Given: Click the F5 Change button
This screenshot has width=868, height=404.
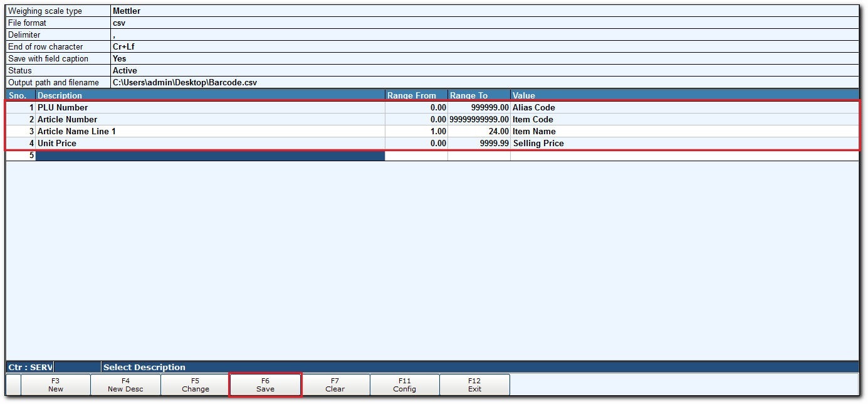Looking at the screenshot, I should coord(196,385).
